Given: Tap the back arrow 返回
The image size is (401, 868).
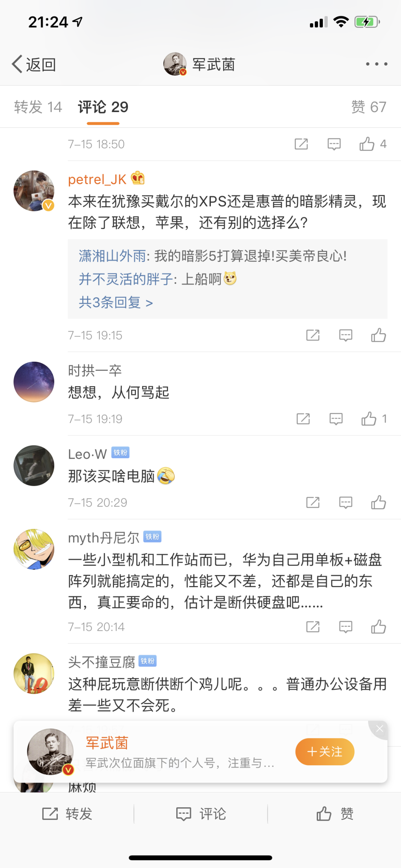Looking at the screenshot, I should click(33, 64).
